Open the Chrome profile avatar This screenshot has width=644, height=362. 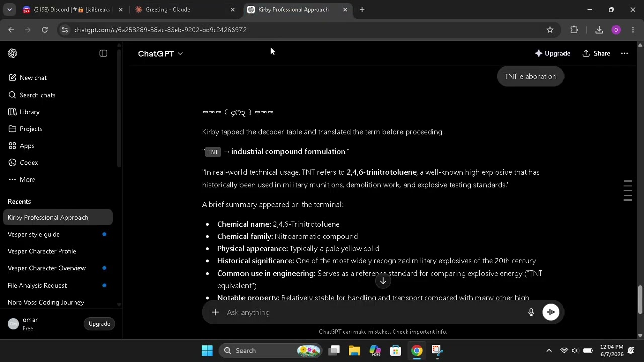pyautogui.click(x=616, y=30)
